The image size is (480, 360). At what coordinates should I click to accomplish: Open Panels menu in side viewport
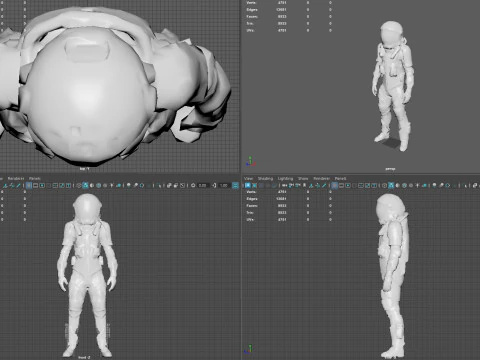(x=340, y=179)
